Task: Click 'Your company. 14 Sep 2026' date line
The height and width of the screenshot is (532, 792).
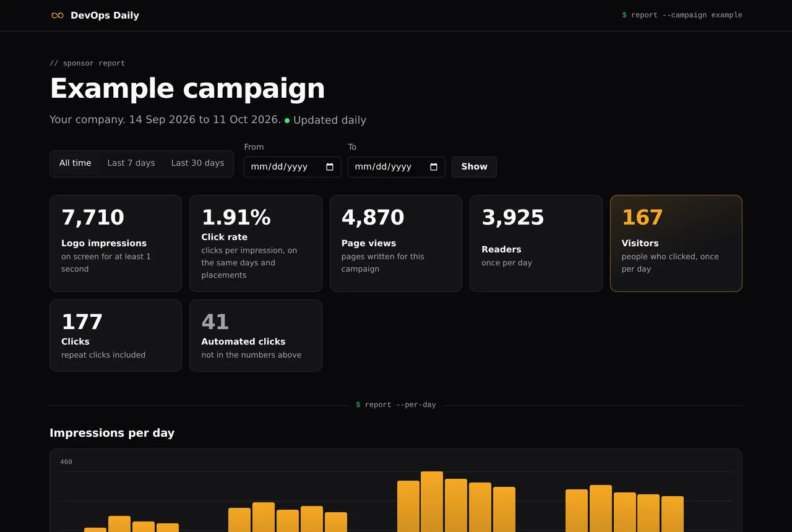Action: (165, 120)
